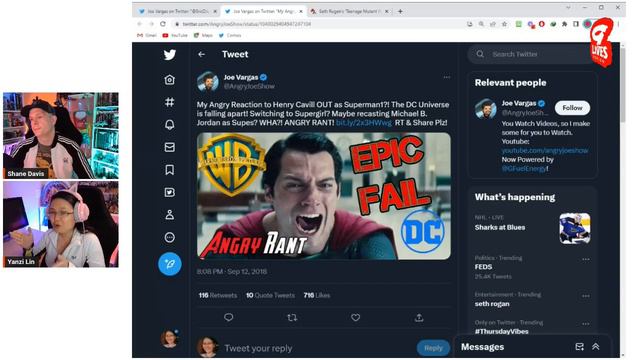This screenshot has height=360, width=640.
Task: View 10 Quote Tweets list
Action: coord(270,295)
